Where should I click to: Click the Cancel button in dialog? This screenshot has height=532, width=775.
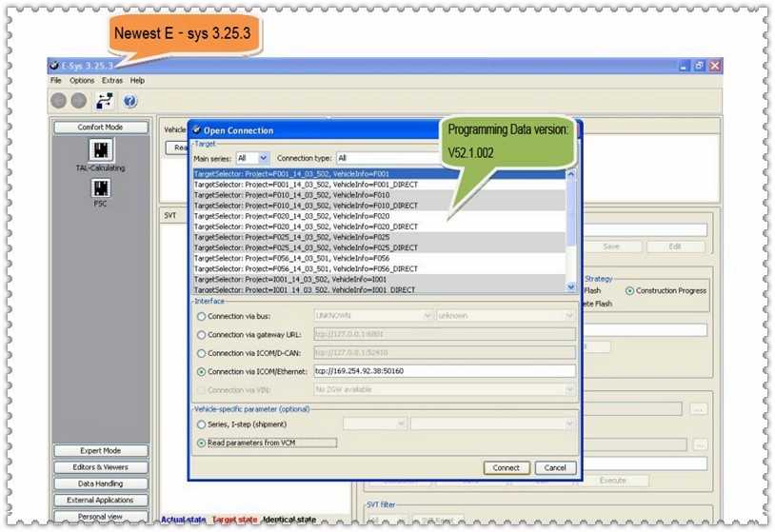pos(555,467)
